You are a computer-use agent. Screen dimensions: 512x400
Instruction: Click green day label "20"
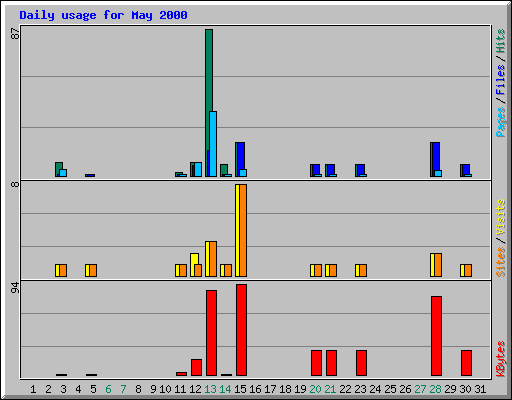point(315,389)
